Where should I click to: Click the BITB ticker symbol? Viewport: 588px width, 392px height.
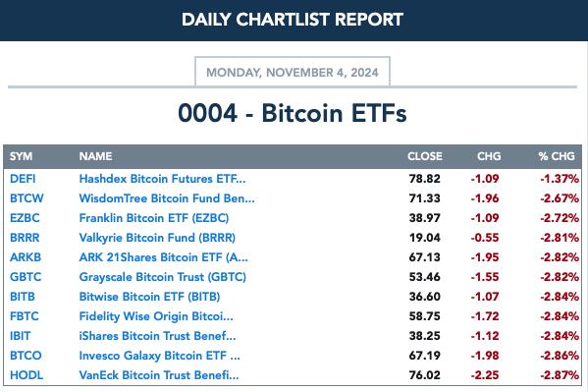click(23, 297)
